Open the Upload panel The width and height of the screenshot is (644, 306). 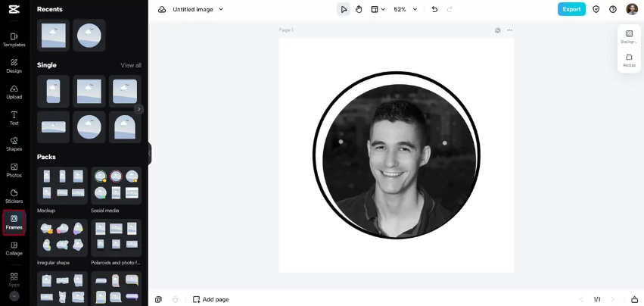[14, 92]
